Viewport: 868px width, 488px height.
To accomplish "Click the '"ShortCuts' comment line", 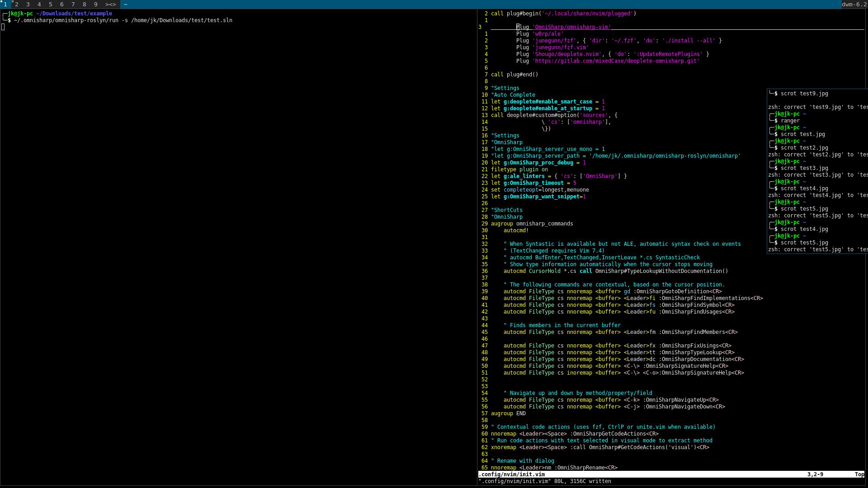I will tap(507, 210).
